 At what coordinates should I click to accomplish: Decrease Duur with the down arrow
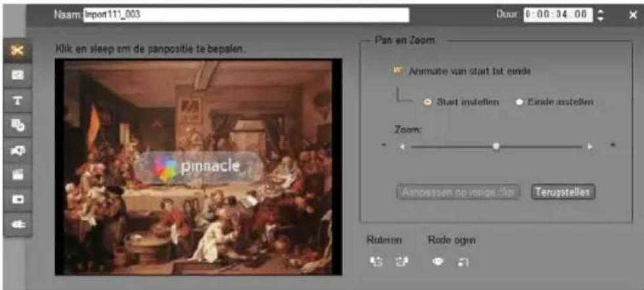tap(601, 19)
